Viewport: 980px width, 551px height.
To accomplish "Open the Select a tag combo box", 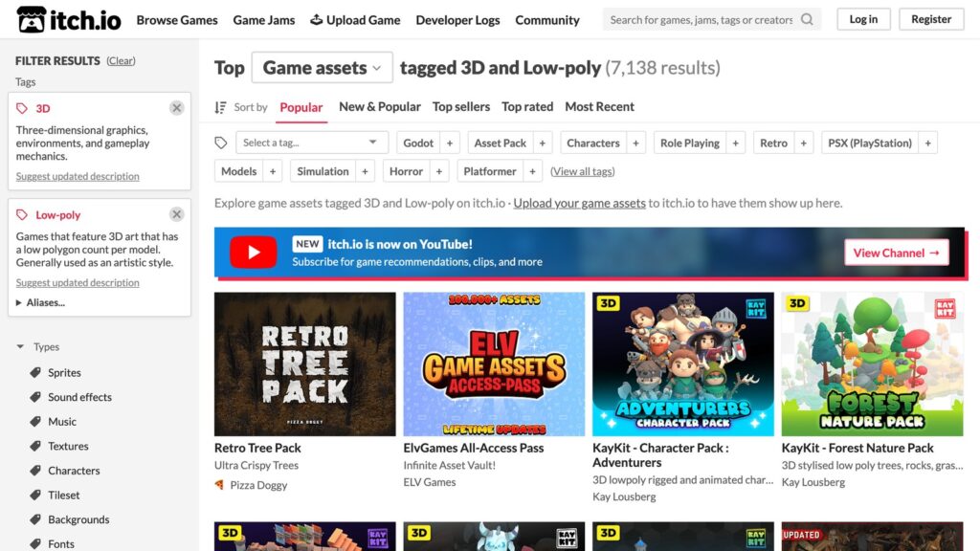I will 312,143.
